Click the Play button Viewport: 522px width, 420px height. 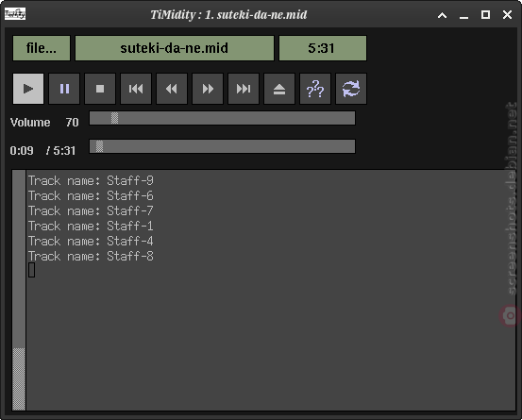click(28, 89)
